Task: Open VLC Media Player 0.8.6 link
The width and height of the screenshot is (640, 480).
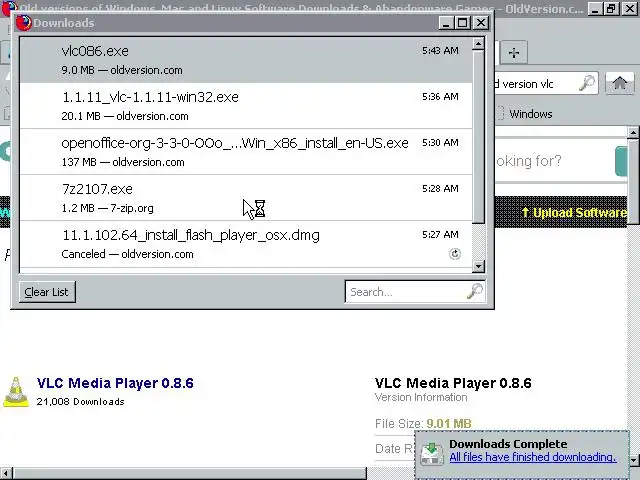Action: tap(115, 383)
